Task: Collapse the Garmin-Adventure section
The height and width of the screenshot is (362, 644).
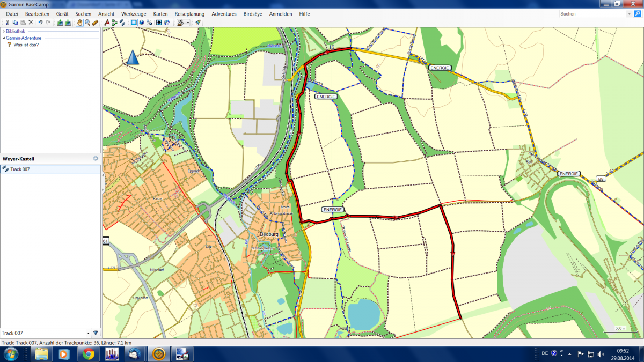Action: pos(3,38)
